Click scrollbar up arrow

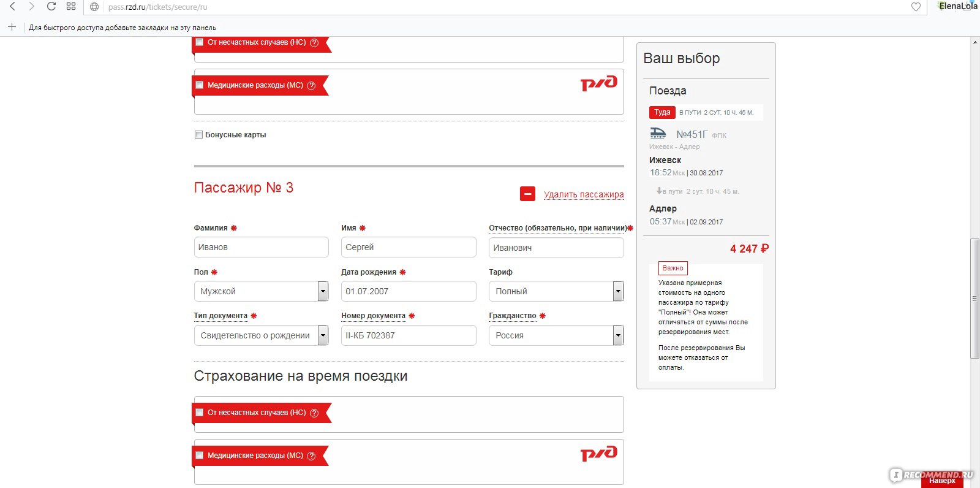(x=974, y=42)
